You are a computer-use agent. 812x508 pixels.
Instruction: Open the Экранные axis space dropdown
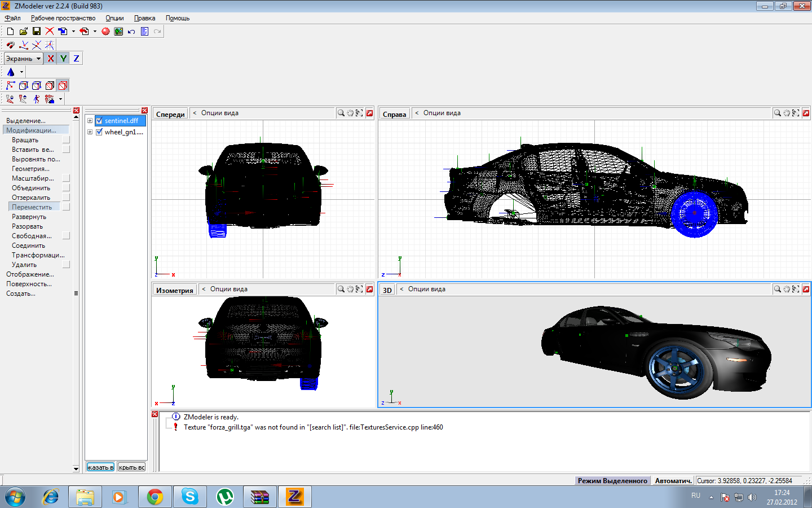click(x=24, y=59)
